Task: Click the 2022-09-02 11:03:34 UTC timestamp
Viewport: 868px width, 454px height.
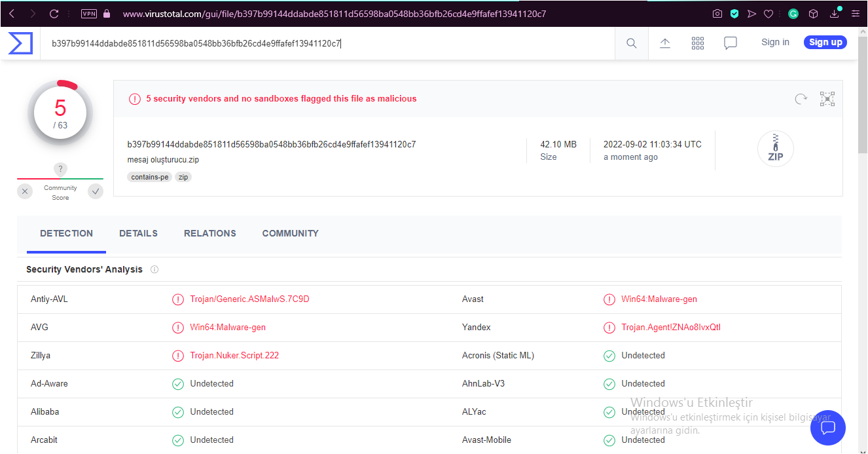Action: pos(652,144)
